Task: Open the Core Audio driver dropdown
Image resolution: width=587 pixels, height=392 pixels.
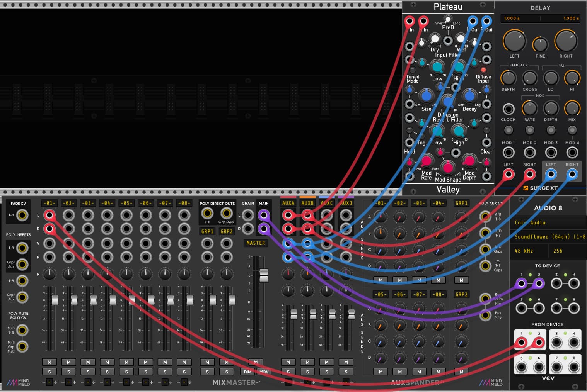Action: 549,223
